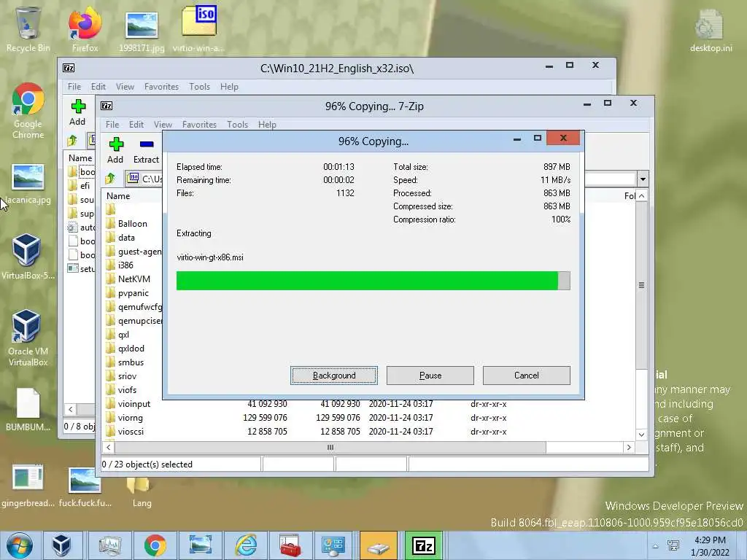The image size is (747, 560).
Task: Click horizontal scrollbar right arrow in front window
Action: tap(629, 447)
